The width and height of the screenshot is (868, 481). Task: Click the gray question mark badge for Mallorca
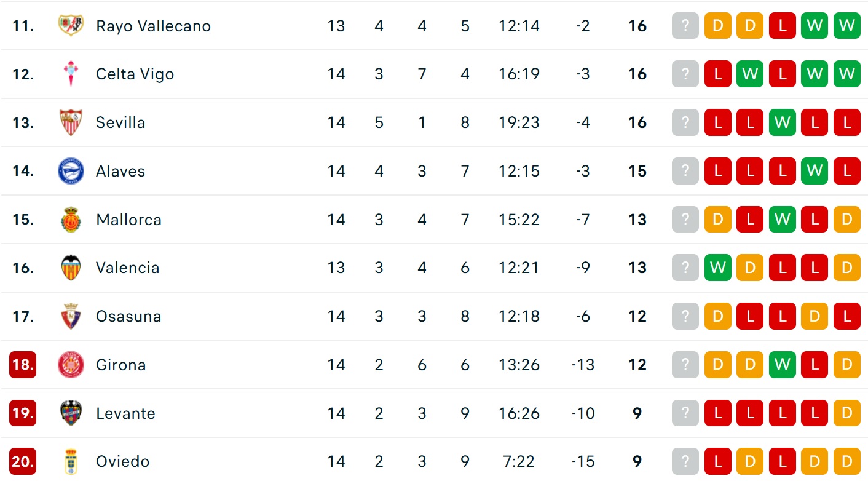pos(685,220)
